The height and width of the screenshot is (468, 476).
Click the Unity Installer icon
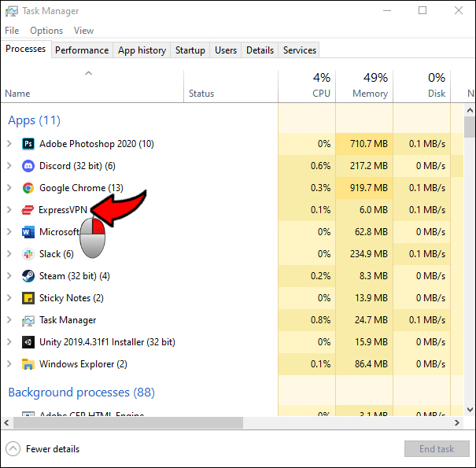(x=28, y=342)
